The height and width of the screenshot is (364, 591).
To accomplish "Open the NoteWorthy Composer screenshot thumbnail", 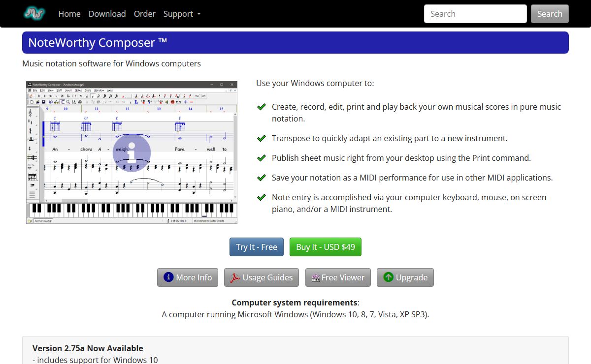I will click(x=131, y=152).
